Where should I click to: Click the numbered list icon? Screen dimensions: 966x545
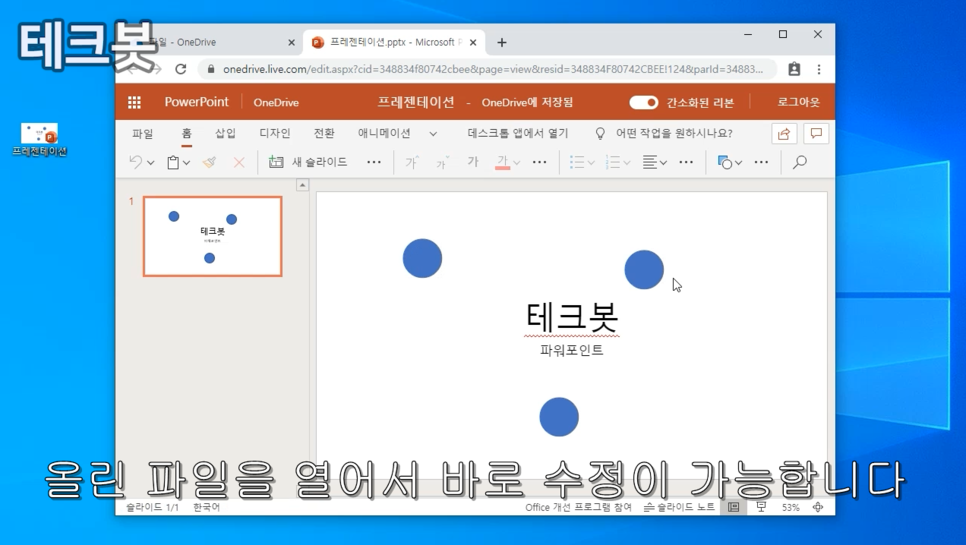tap(612, 162)
